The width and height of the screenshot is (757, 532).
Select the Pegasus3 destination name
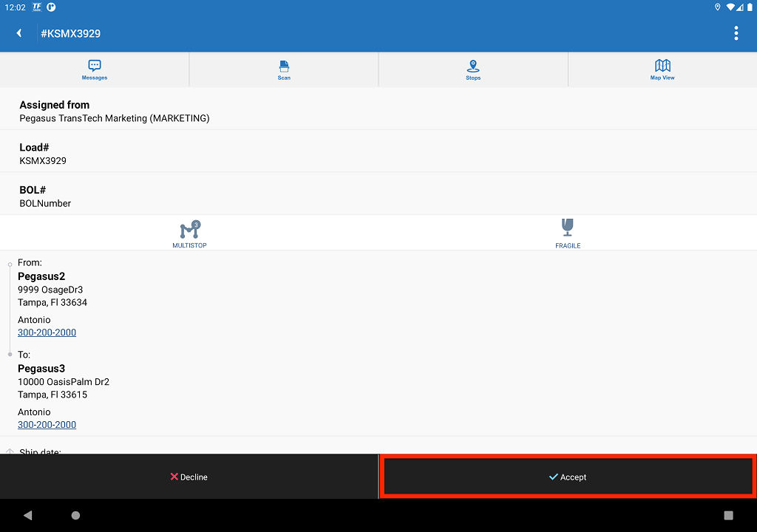coord(41,369)
